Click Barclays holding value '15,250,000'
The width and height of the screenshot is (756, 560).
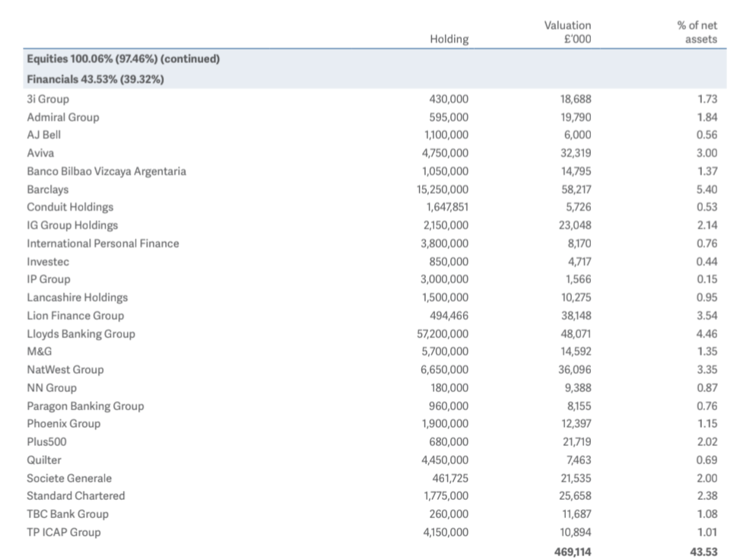pos(443,189)
